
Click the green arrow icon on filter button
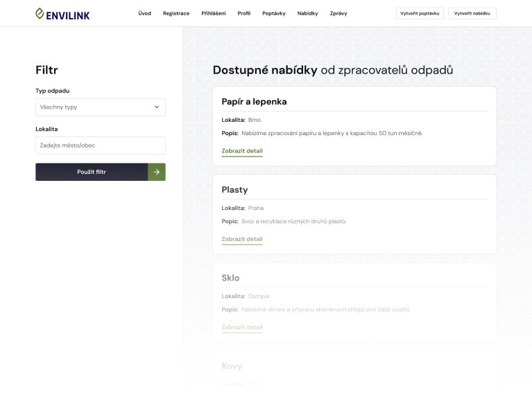point(157,172)
